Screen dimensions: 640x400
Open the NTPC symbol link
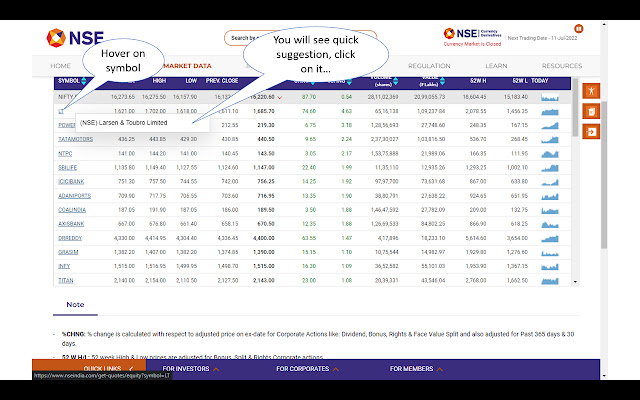[65, 154]
